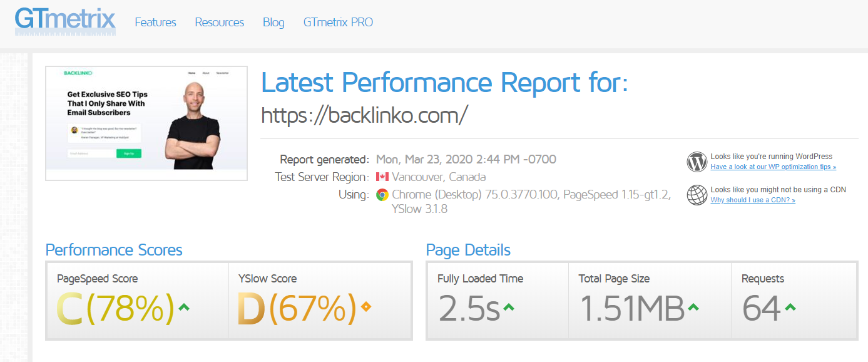Click the green arrow beside Fully Loaded Time
The width and height of the screenshot is (868, 362).
(x=509, y=307)
